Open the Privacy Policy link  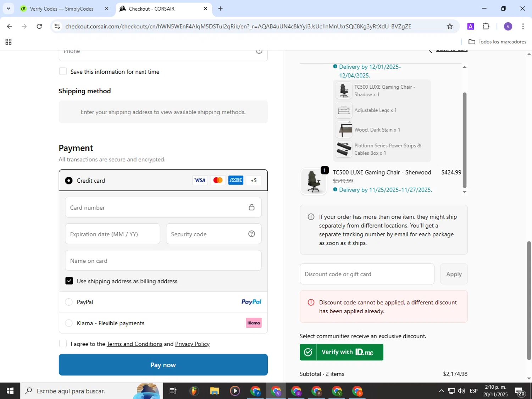point(192,344)
